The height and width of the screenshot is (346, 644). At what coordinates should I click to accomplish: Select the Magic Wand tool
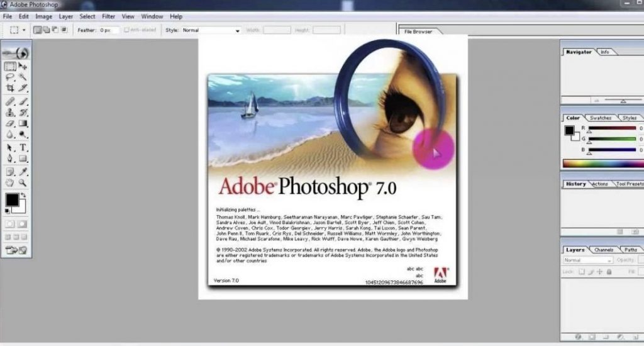coord(23,77)
